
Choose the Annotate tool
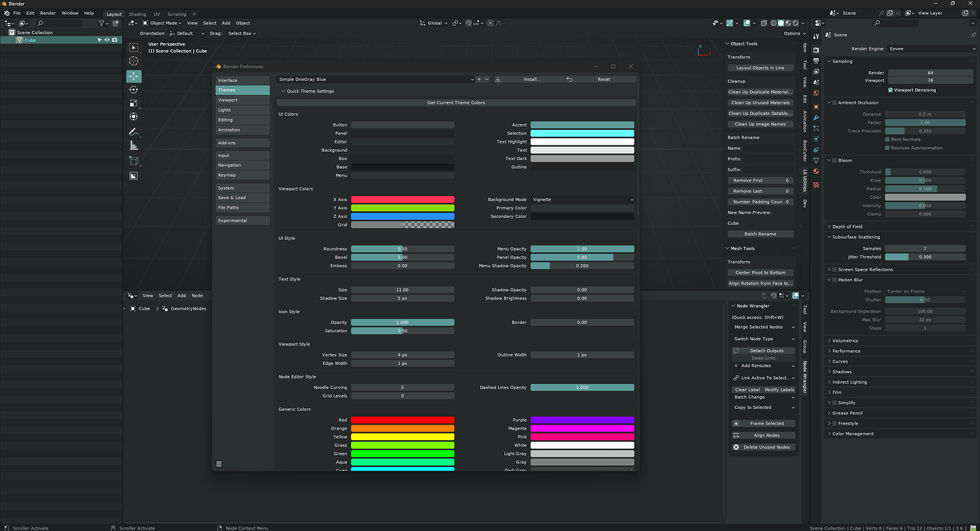134,132
